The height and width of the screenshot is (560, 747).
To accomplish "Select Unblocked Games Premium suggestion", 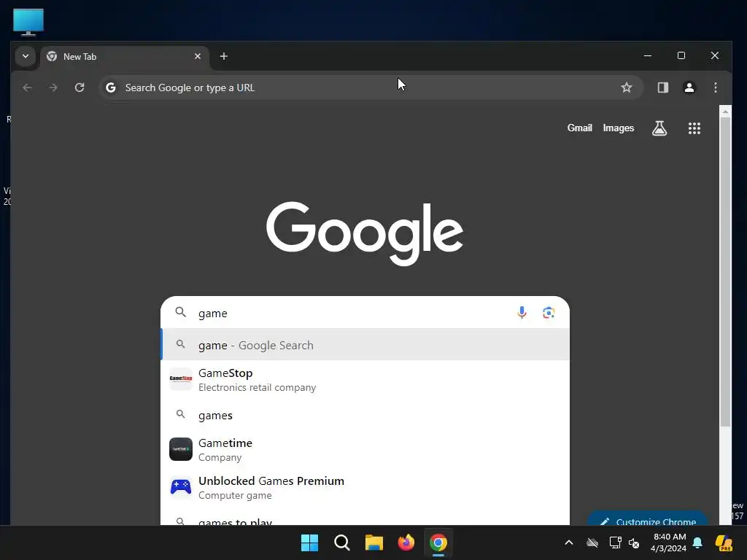I will coord(365,488).
